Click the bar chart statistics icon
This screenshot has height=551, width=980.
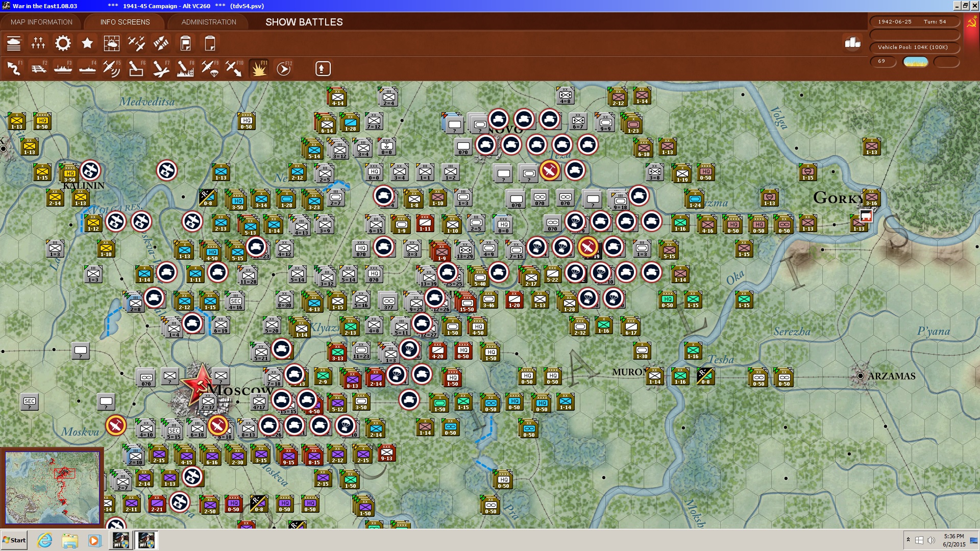pyautogui.click(x=852, y=43)
